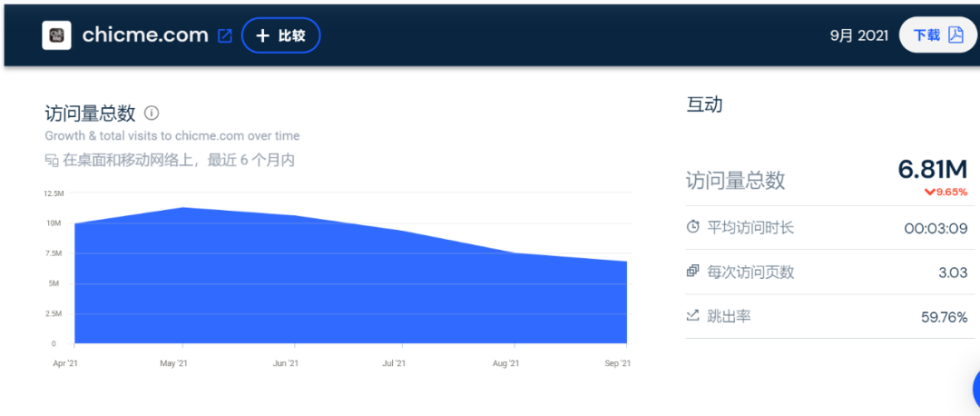Image resolution: width=980 pixels, height=416 pixels.
Task: Click the Sep '21 axis label
Action: point(617,363)
